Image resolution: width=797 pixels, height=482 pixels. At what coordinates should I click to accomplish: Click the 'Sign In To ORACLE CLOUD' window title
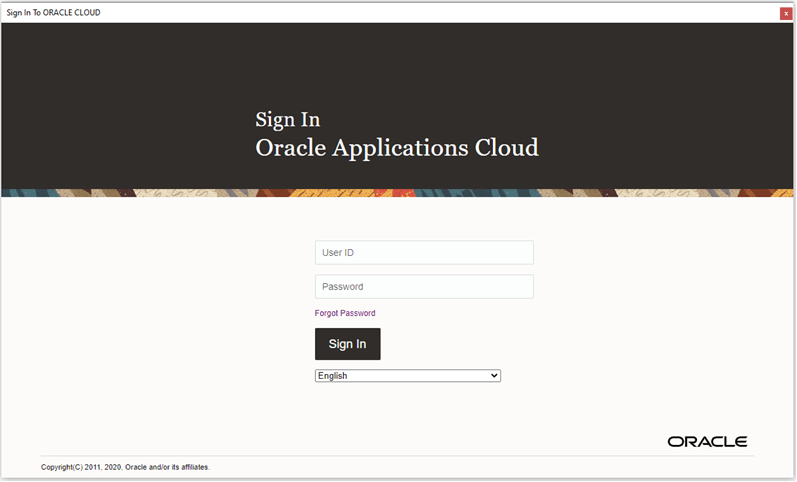[53, 13]
